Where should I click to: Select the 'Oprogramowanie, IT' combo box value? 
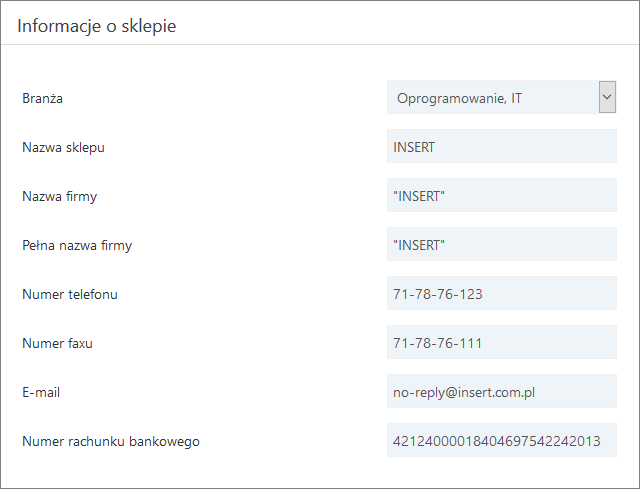(x=492, y=98)
